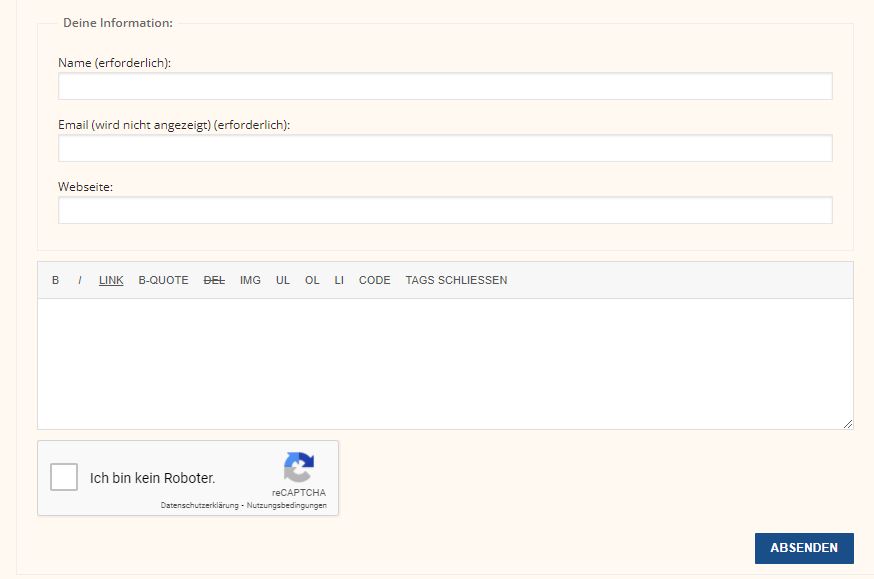Insert ordered list with OL button
874x579 pixels.
pos(312,280)
